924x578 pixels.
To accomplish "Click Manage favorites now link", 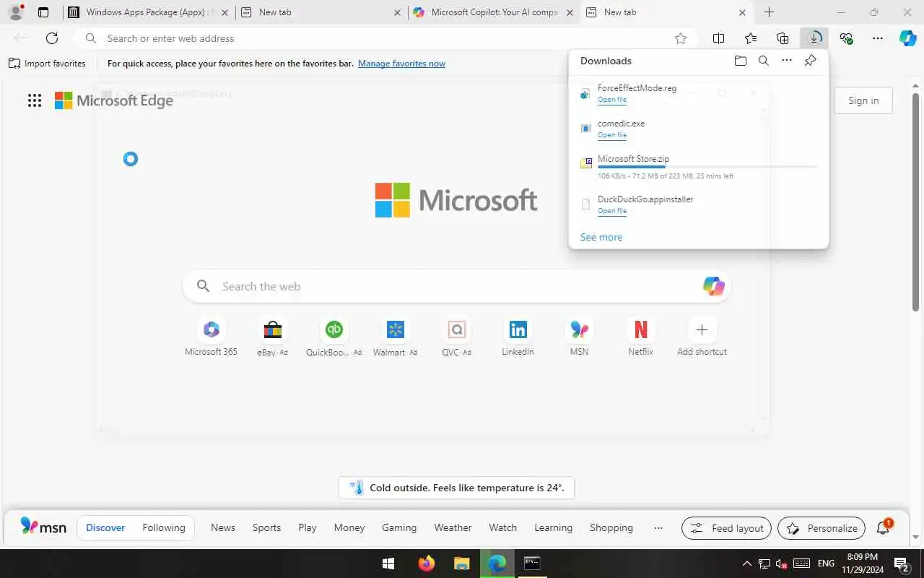I will (401, 64).
